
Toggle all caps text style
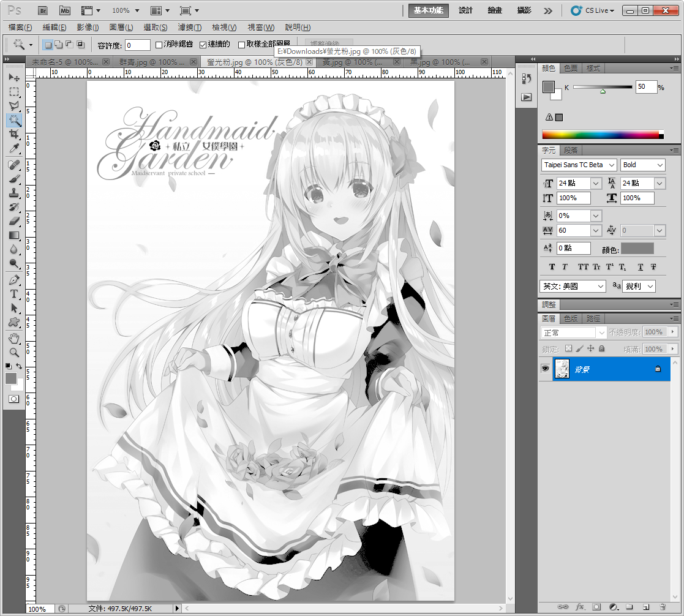(x=583, y=267)
